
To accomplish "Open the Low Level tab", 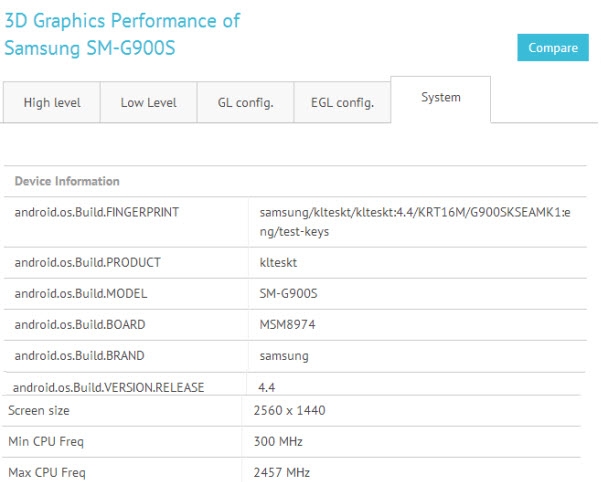I will pyautogui.click(x=149, y=102).
